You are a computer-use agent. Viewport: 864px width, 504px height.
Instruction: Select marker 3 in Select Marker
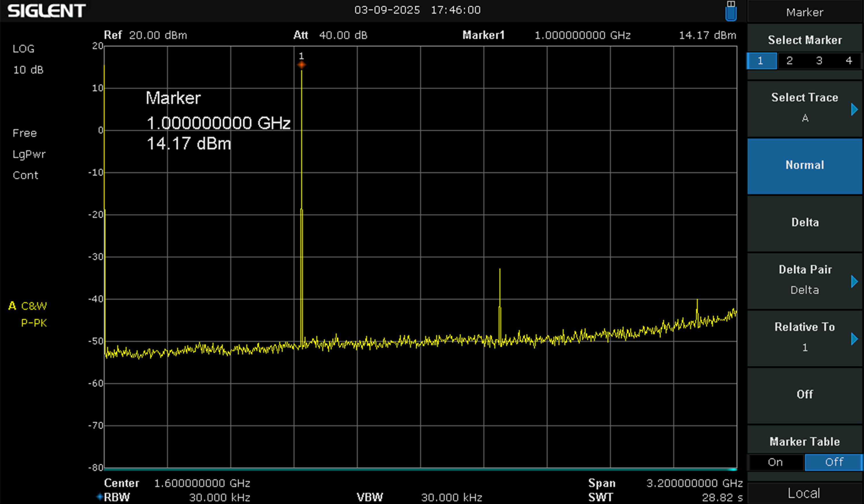819,61
